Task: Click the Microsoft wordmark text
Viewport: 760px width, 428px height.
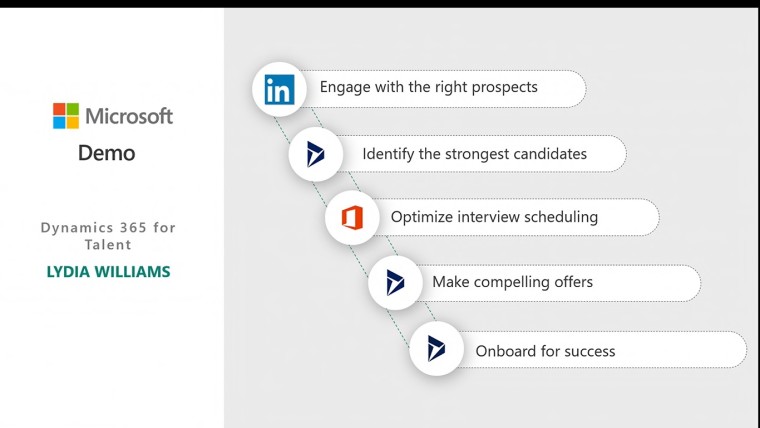Action: pos(129,116)
